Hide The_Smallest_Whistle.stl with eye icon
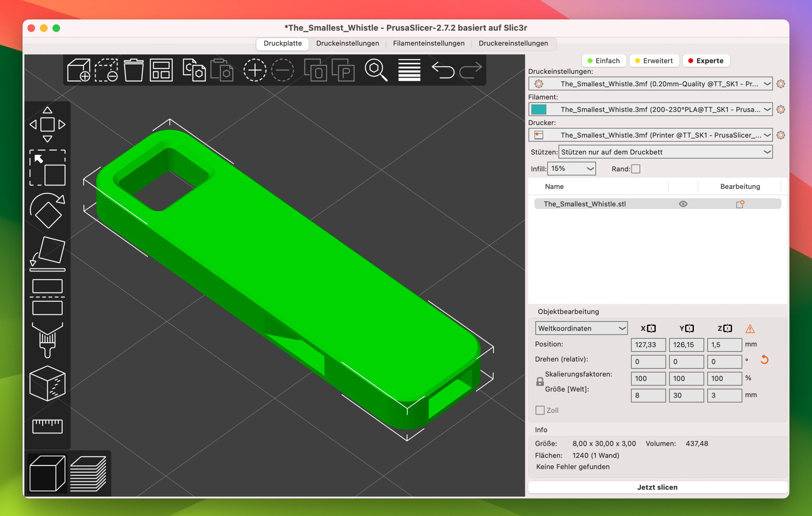This screenshot has height=516, width=812. pos(683,204)
